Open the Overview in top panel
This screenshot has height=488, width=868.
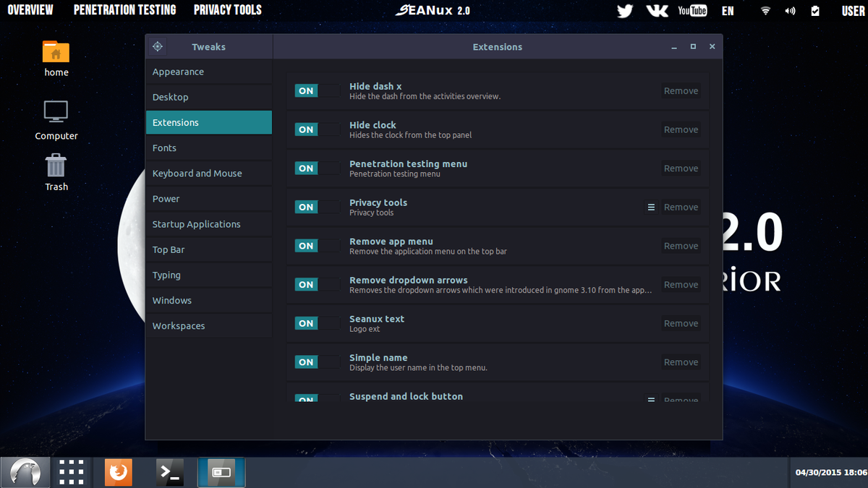pos(30,10)
